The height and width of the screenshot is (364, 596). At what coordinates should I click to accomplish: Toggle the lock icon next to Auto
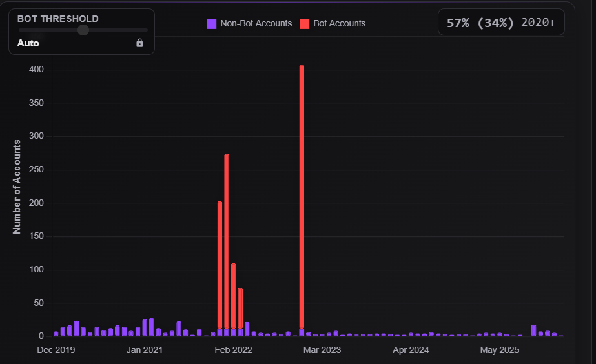pos(140,43)
